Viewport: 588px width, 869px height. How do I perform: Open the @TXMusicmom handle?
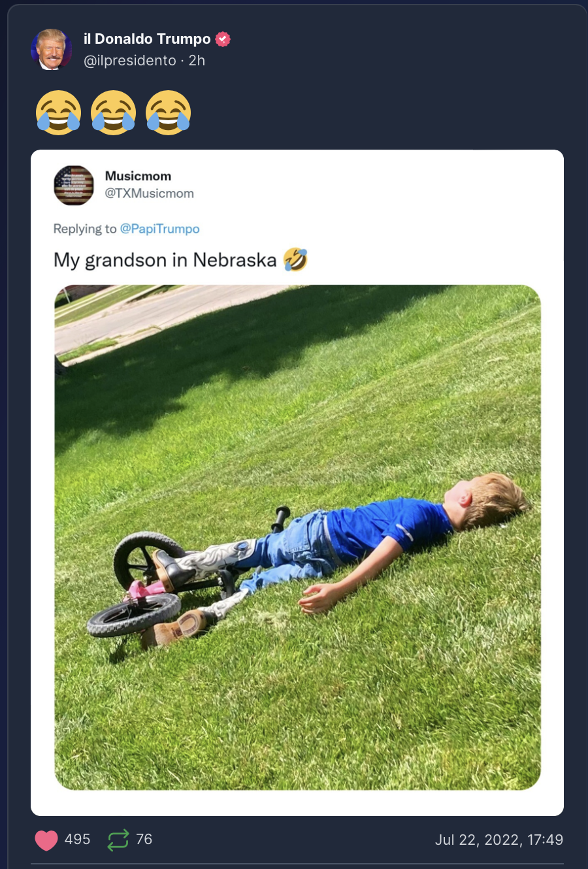pyautogui.click(x=150, y=193)
